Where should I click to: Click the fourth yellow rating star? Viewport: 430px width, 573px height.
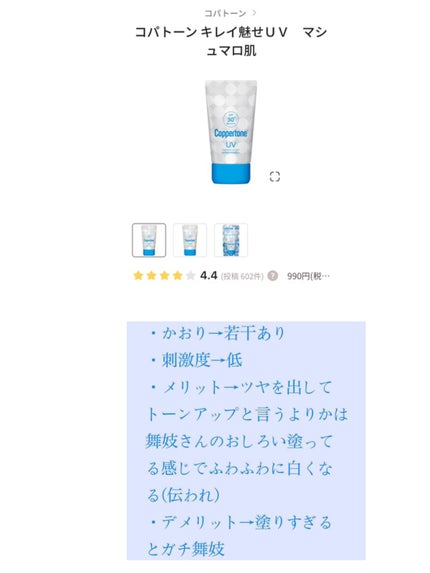178,276
